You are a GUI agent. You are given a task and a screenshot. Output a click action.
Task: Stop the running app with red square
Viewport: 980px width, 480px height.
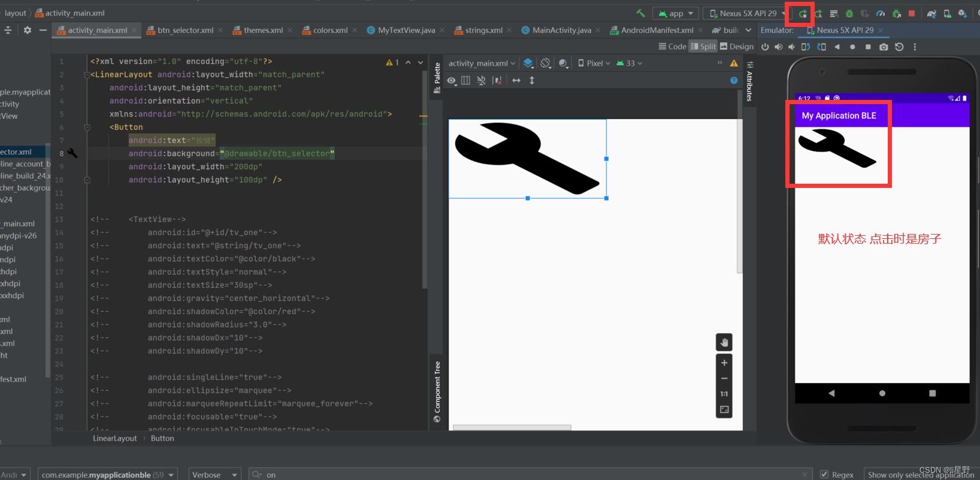[x=912, y=13]
